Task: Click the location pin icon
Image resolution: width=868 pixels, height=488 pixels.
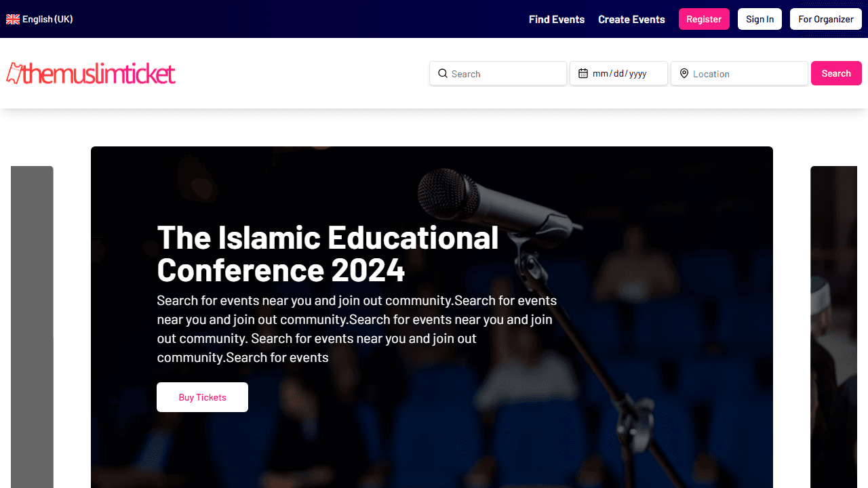Action: coord(684,73)
